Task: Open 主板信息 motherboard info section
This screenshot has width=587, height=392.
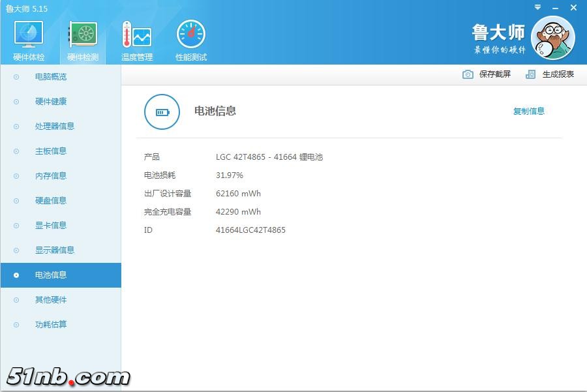Action: click(x=51, y=151)
